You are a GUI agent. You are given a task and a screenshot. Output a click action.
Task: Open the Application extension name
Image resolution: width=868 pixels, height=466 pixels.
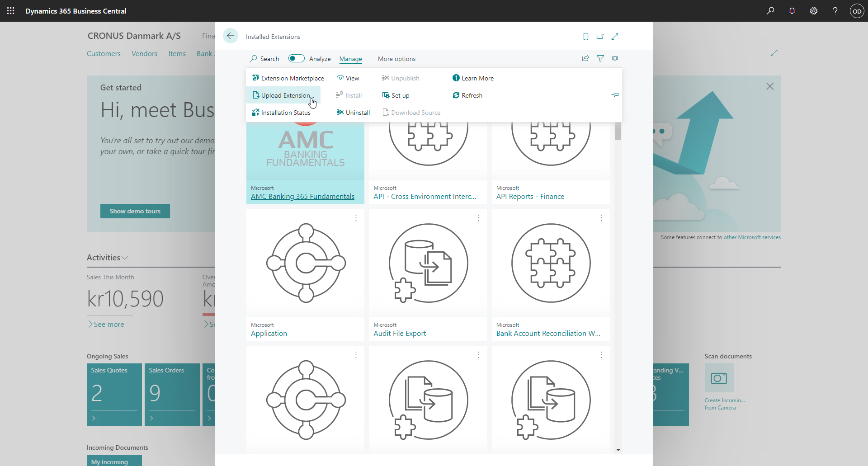click(269, 334)
